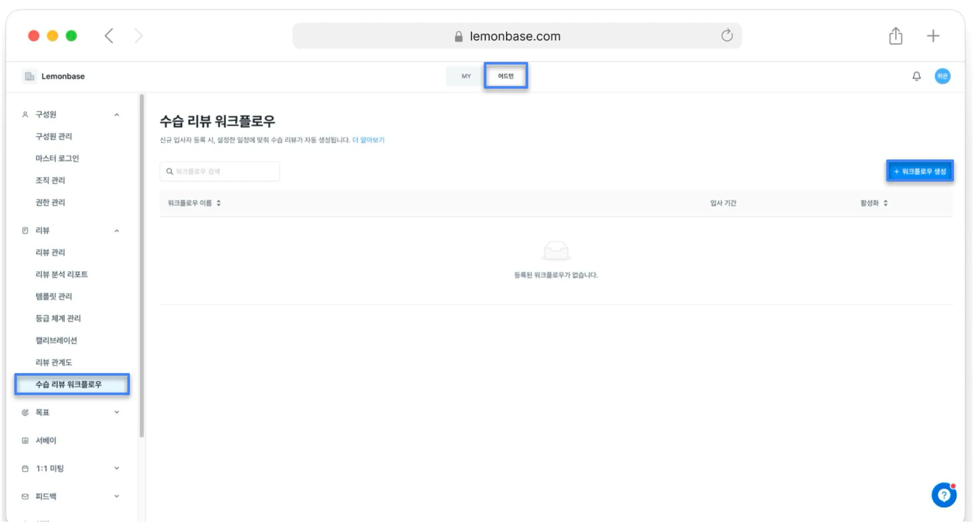
Task: Click the Lemonbase building logo icon
Action: [29, 76]
